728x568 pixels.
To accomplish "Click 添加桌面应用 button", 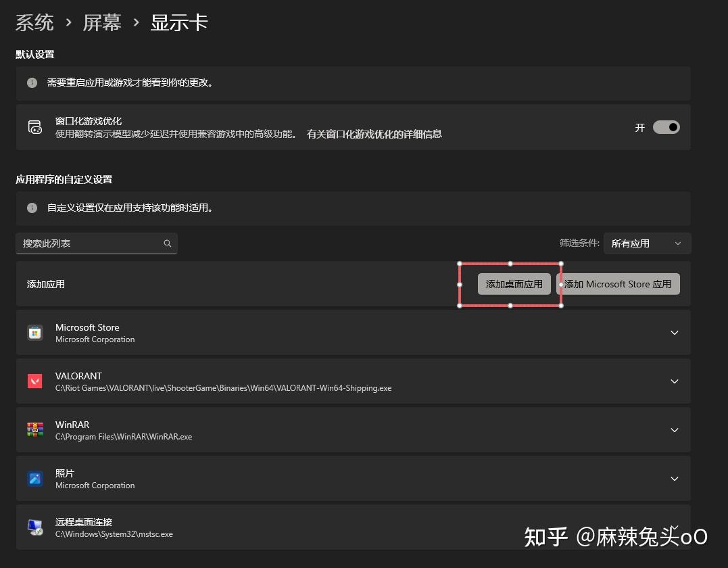I will click(x=514, y=284).
